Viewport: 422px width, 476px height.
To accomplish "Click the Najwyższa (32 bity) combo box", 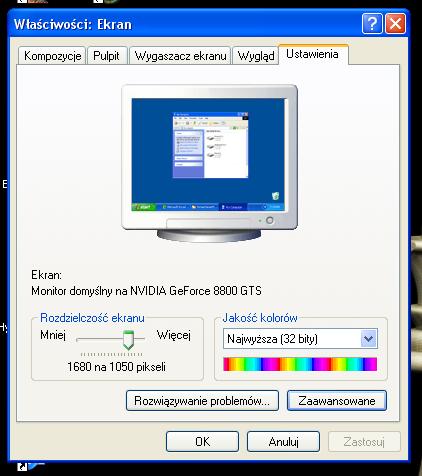I will click(300, 339).
